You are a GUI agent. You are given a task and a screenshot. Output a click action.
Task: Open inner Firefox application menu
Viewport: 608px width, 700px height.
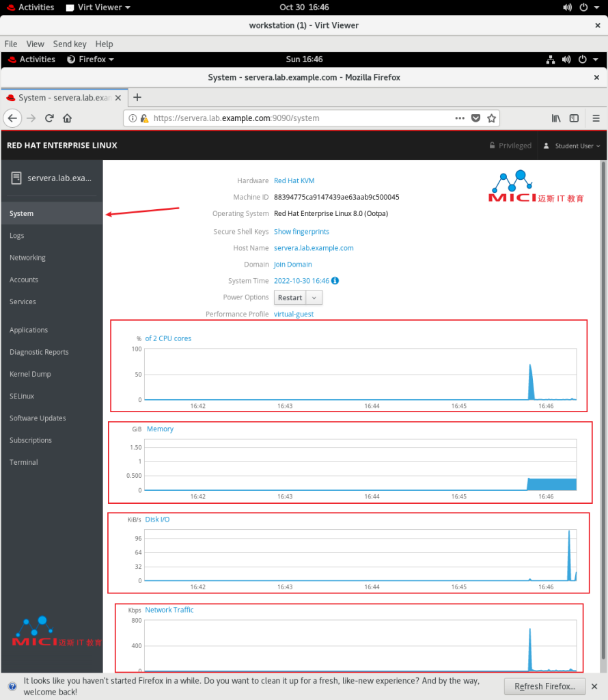click(x=90, y=59)
